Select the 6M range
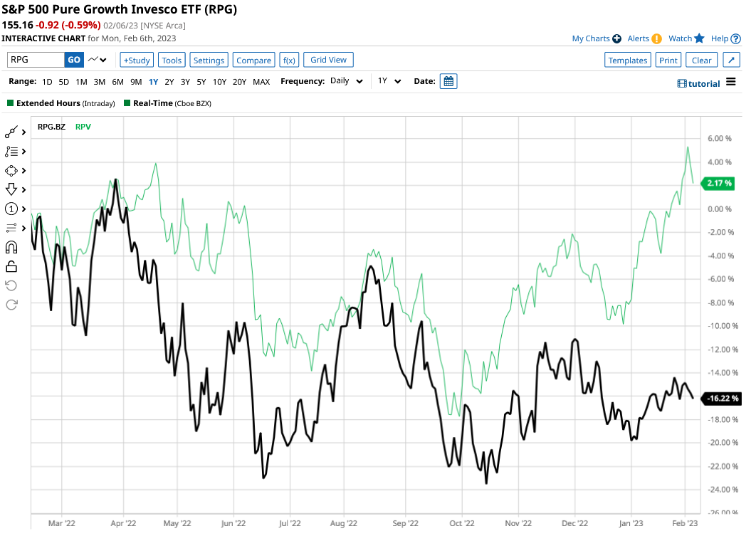The image size is (756, 536). pos(117,82)
